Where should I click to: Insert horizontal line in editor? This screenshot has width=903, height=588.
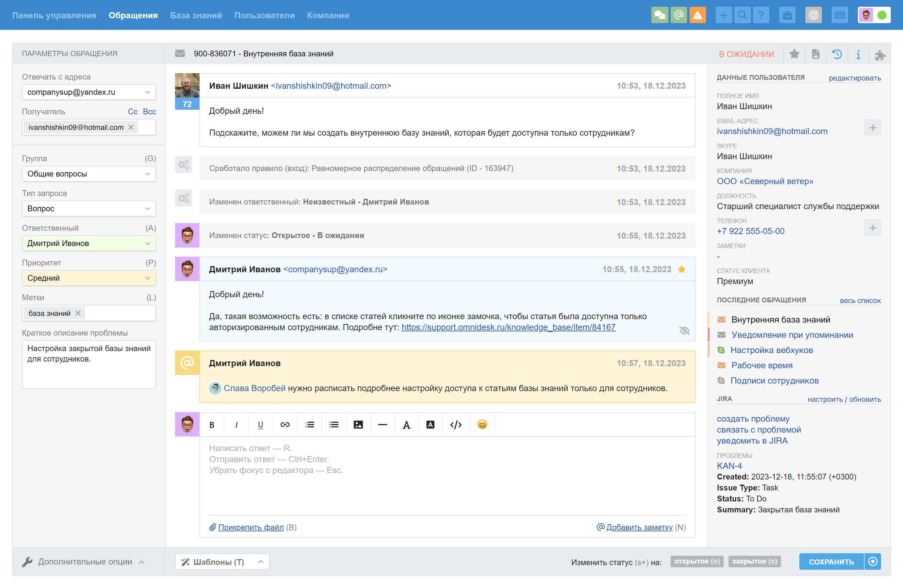point(382,425)
